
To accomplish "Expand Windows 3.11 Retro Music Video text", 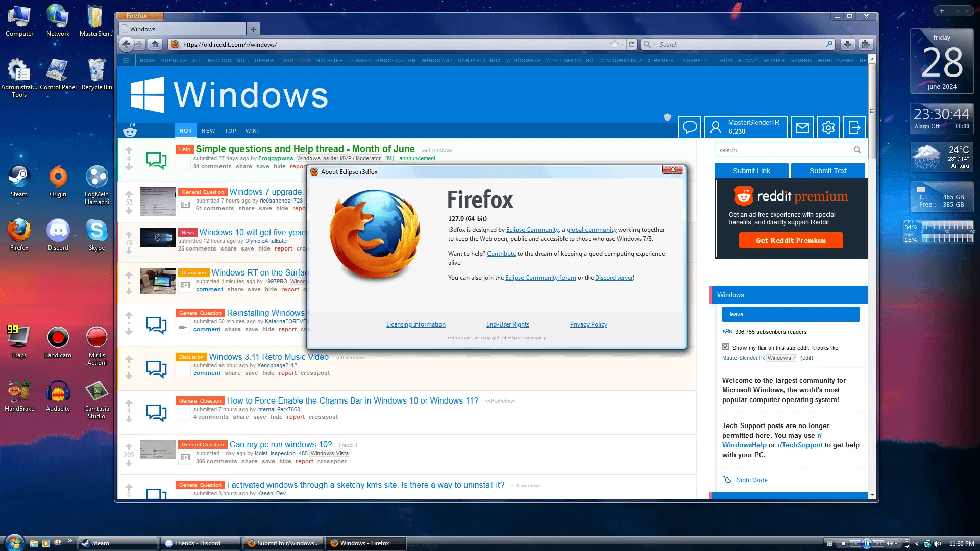I will 183,369.
